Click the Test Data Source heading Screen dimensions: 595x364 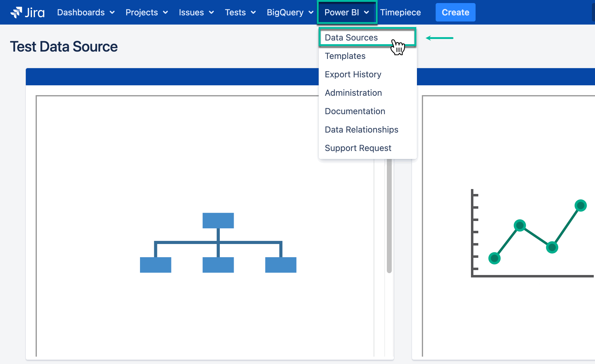pyautogui.click(x=64, y=47)
